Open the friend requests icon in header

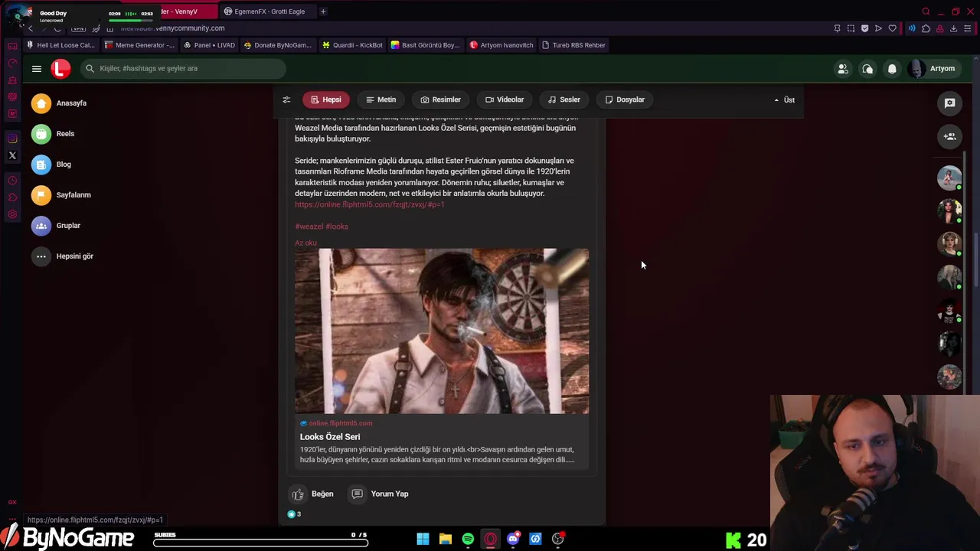coord(843,69)
